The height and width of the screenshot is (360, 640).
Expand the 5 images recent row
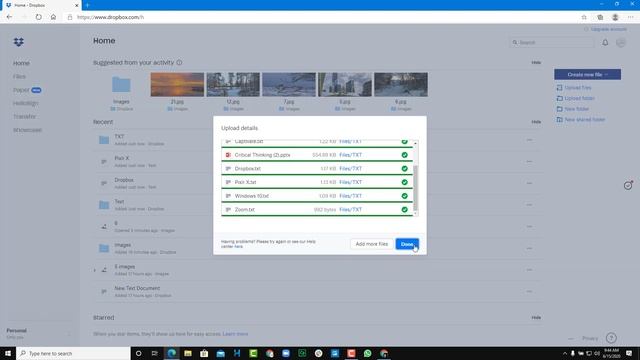[x=95, y=270]
